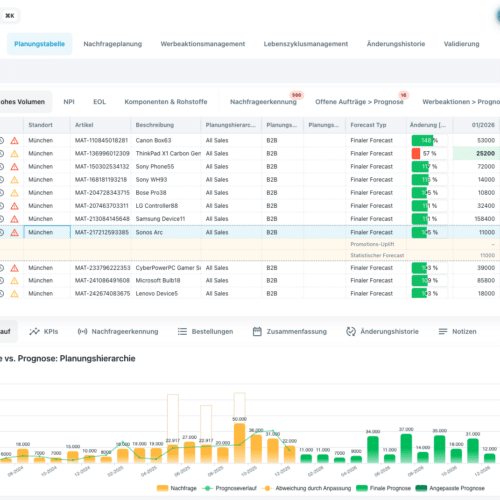This screenshot has width=500, height=500.
Task: Click the red warning icon for Canon Box63
Action: point(14,140)
